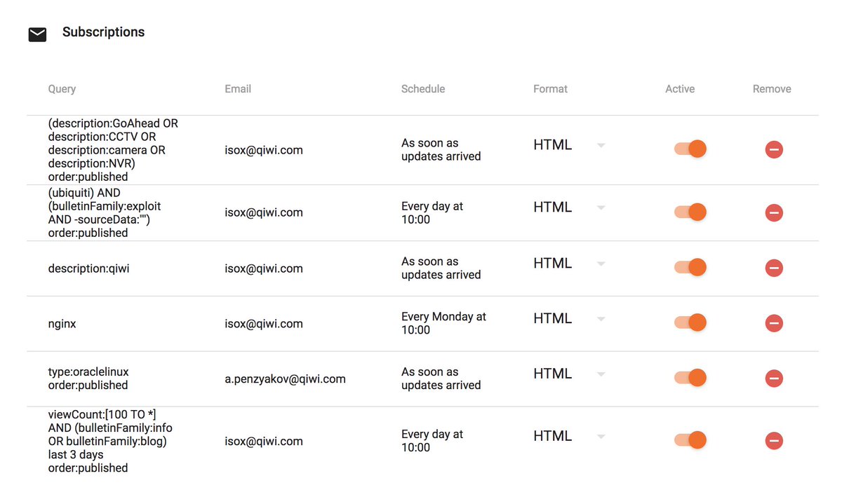Open Format dropdown for type:oraclelinux row
The height and width of the screenshot is (504, 842).
click(x=569, y=374)
